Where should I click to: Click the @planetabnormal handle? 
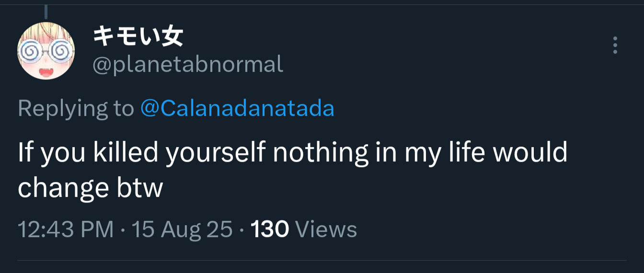[188, 64]
